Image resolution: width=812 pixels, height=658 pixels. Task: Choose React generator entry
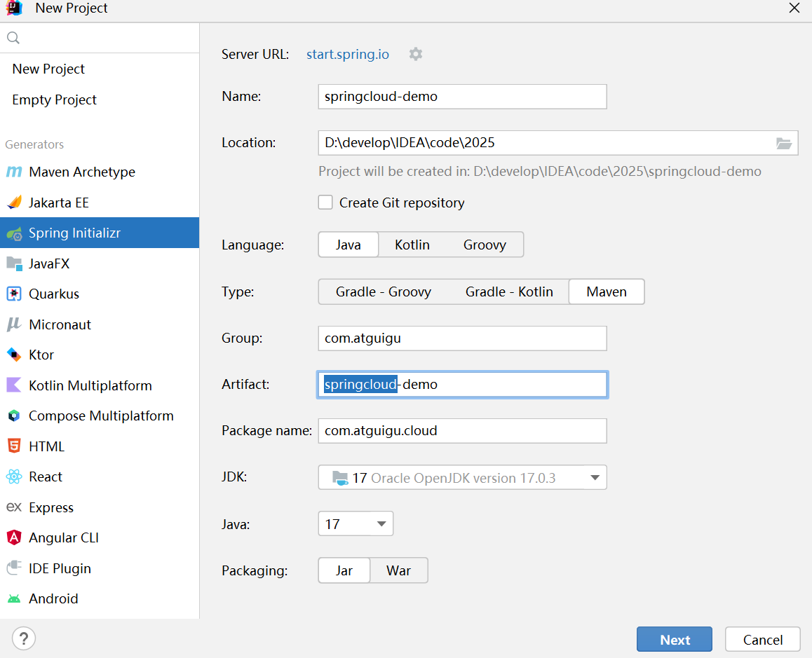[x=100, y=477]
